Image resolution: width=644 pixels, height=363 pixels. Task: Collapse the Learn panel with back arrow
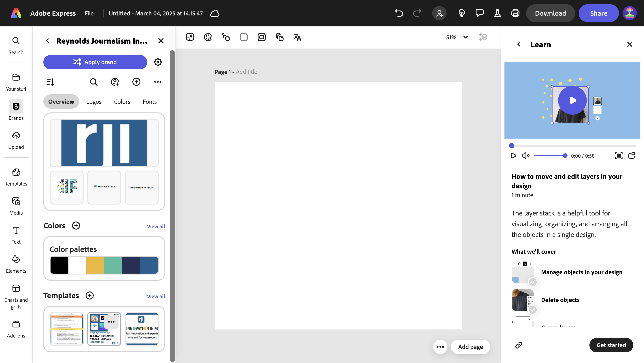point(519,44)
